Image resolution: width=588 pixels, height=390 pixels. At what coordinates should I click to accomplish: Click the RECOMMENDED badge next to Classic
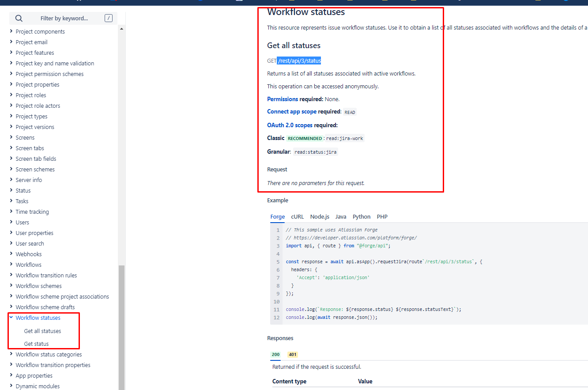[305, 138]
